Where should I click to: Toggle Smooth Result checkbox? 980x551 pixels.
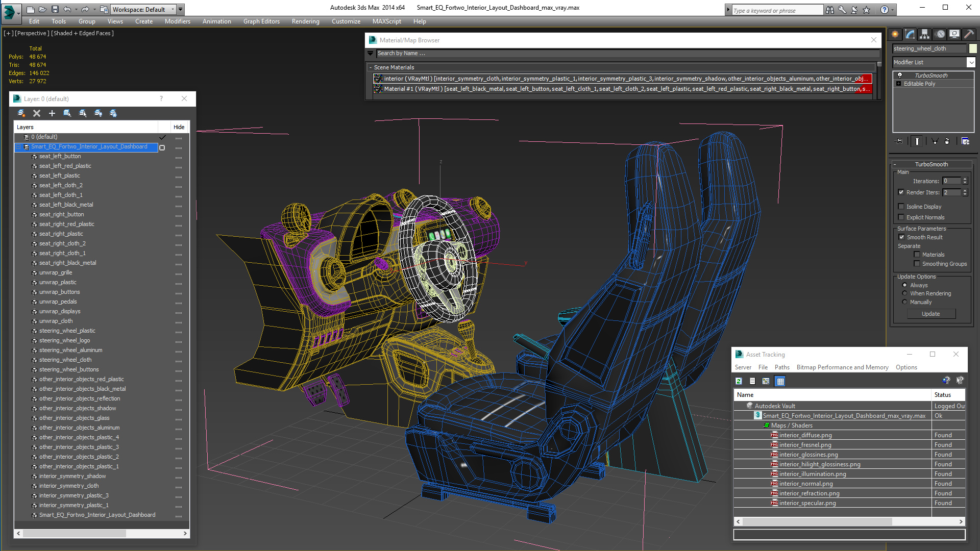(x=901, y=237)
